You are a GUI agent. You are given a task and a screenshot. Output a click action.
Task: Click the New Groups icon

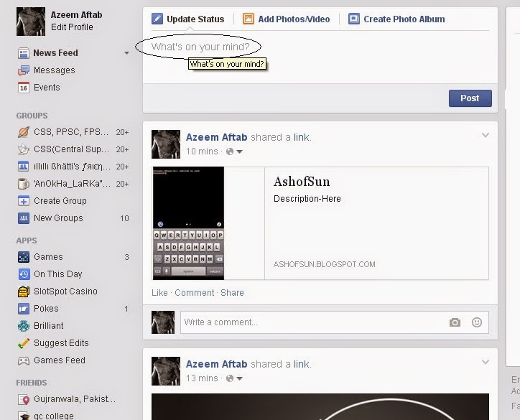point(24,218)
